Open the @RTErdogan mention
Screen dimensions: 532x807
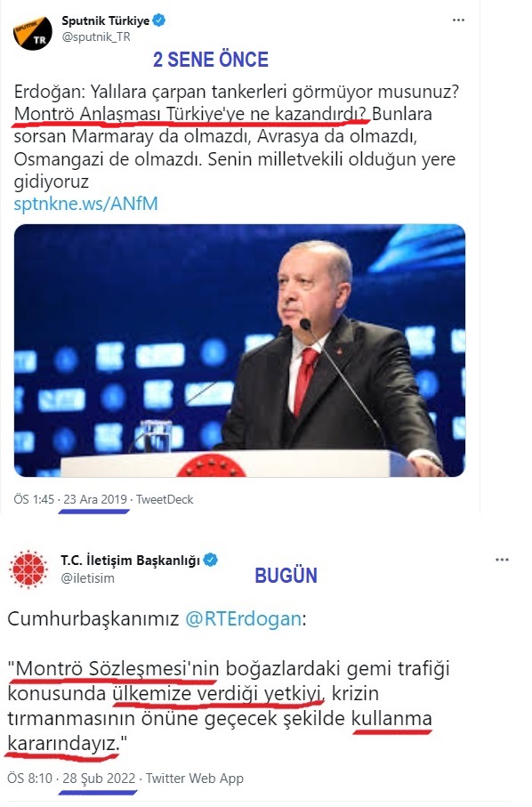243,618
